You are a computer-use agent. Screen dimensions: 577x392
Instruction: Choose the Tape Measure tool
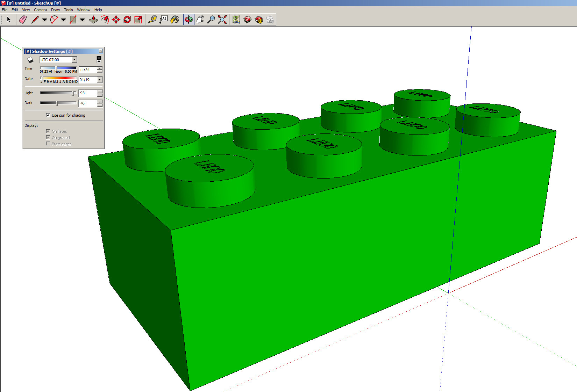tap(152, 20)
